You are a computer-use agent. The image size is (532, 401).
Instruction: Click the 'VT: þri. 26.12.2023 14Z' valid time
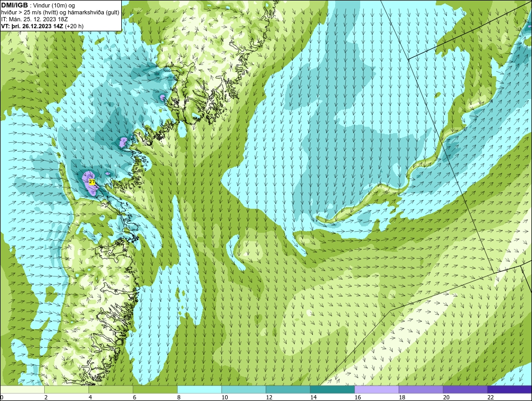[32, 26]
